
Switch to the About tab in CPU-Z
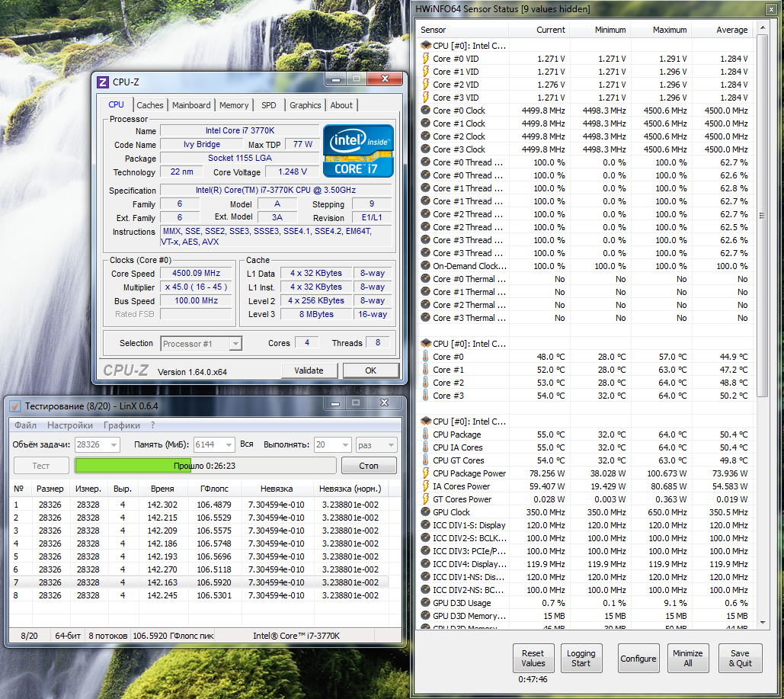pyautogui.click(x=341, y=105)
